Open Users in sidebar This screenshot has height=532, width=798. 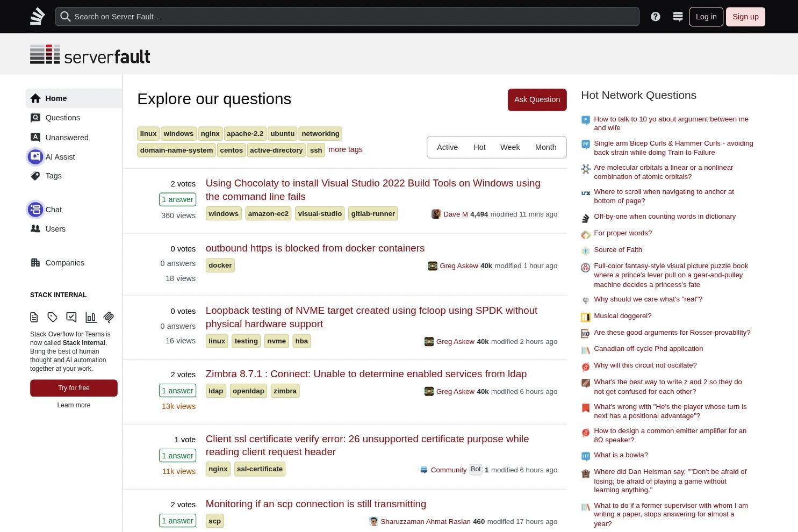click(x=74, y=229)
